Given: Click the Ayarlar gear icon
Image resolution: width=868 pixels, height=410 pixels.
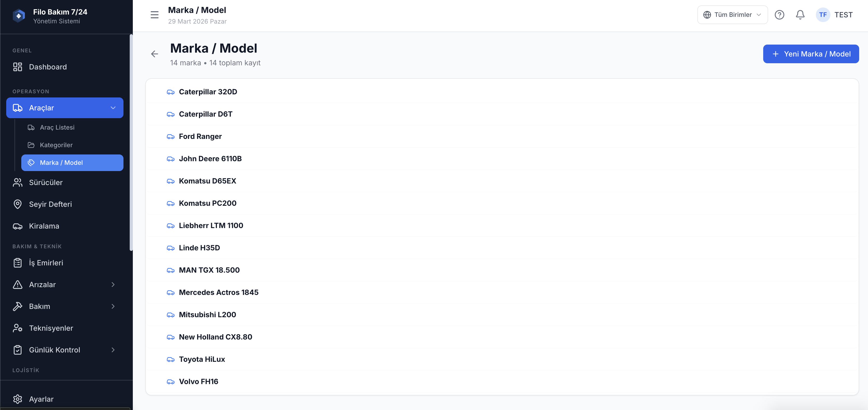Looking at the screenshot, I should (18, 399).
